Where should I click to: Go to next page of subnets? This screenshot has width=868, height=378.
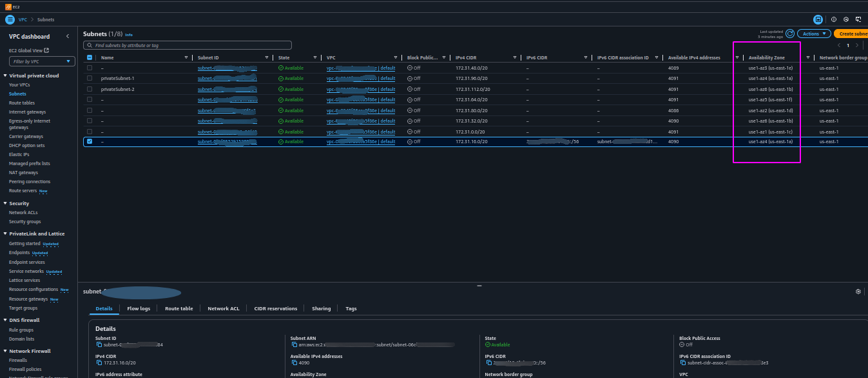pyautogui.click(x=857, y=45)
